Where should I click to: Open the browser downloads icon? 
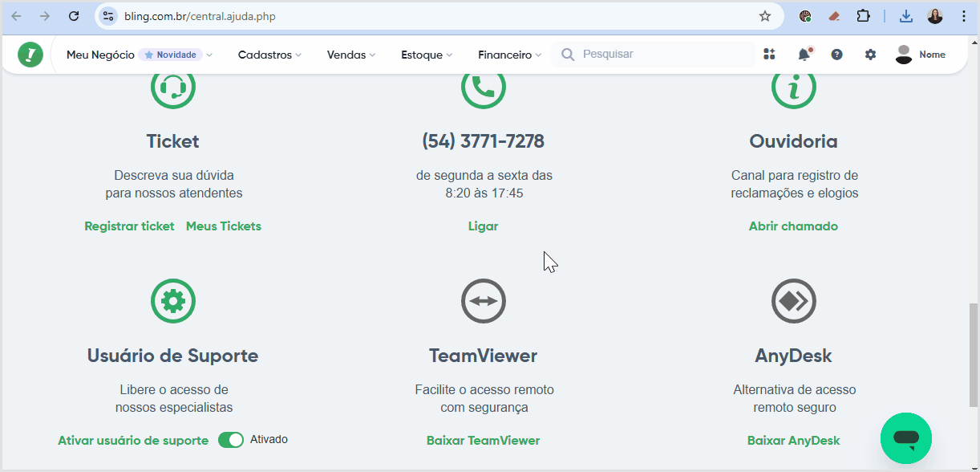point(906,16)
